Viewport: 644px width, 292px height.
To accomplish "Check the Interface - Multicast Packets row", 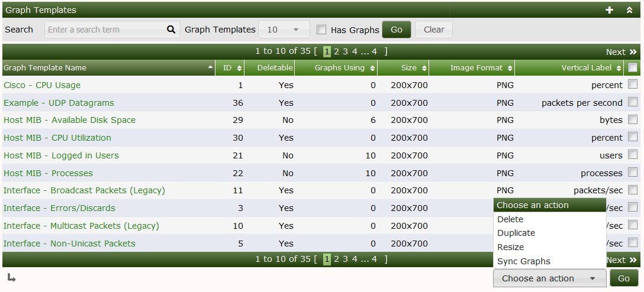I will 633,225.
